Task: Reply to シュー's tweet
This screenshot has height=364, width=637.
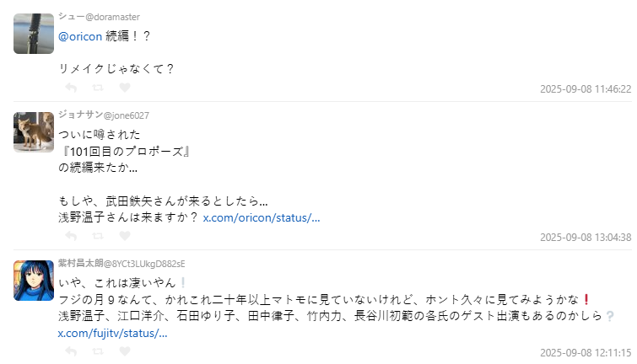Action: click(x=71, y=88)
